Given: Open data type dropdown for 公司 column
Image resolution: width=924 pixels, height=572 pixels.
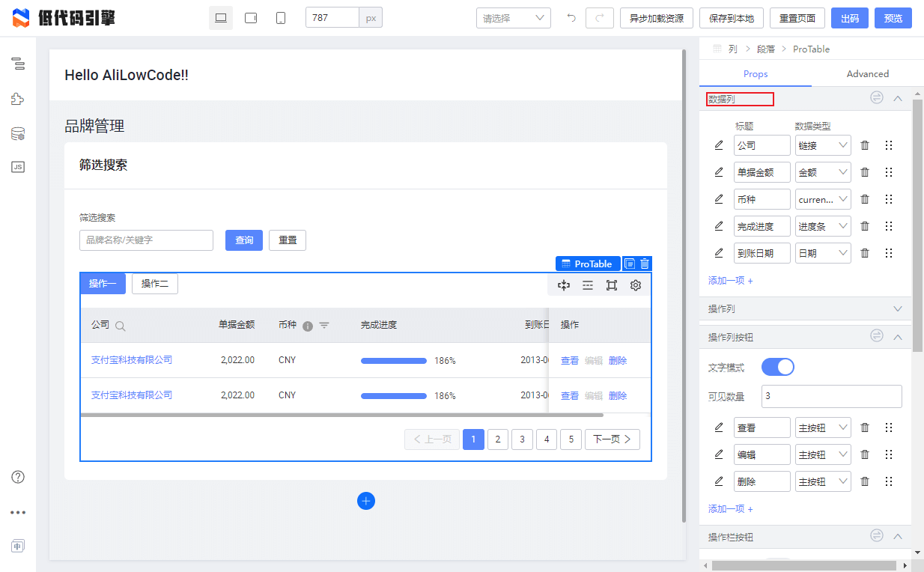Looking at the screenshot, I should click(823, 145).
